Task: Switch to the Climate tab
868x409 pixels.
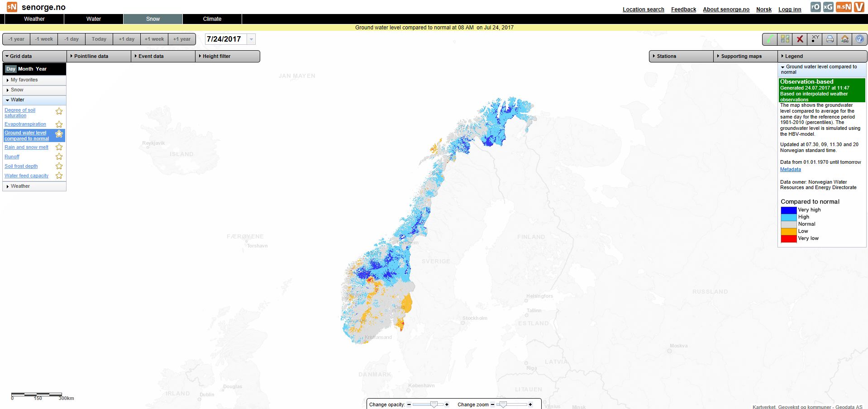Action: [212, 19]
